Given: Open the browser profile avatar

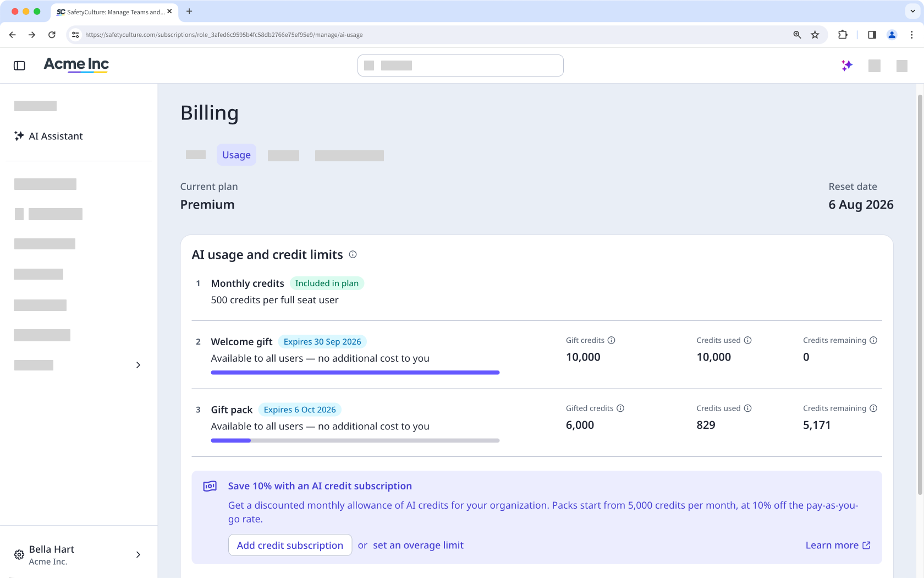Looking at the screenshot, I should tap(892, 35).
